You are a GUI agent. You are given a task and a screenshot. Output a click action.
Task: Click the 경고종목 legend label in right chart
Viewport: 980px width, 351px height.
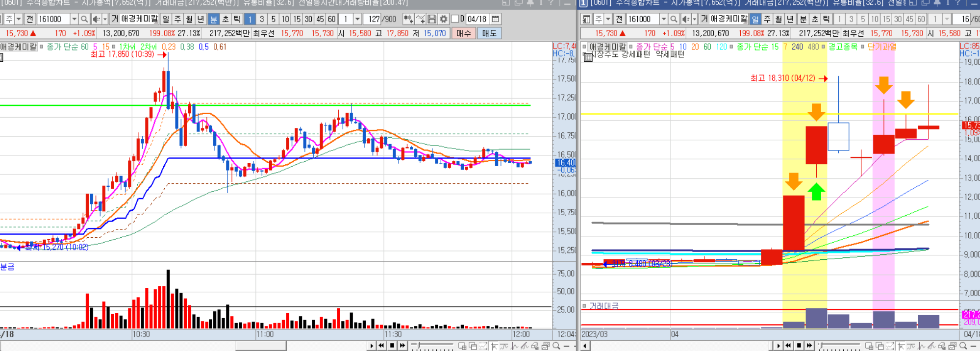(843, 47)
